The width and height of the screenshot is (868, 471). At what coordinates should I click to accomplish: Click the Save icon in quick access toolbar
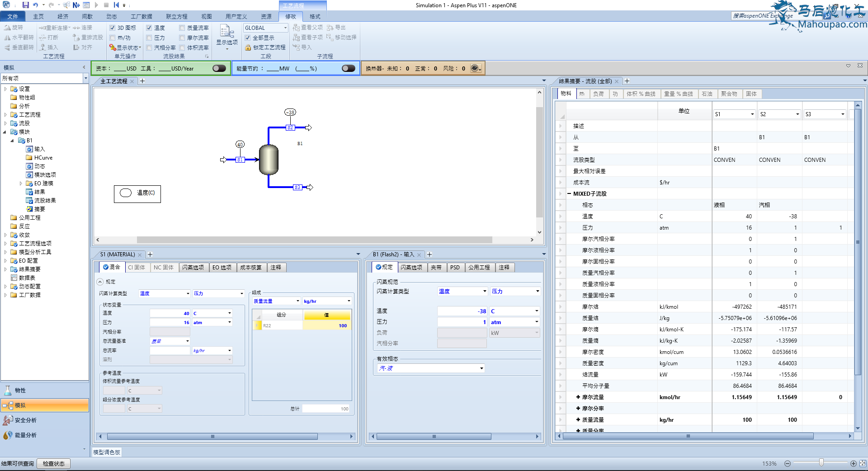point(25,5)
